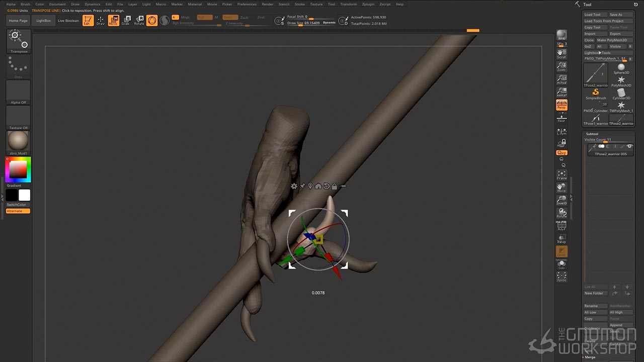Activate the Scale transform tool
The image size is (644, 362).
[126, 21]
